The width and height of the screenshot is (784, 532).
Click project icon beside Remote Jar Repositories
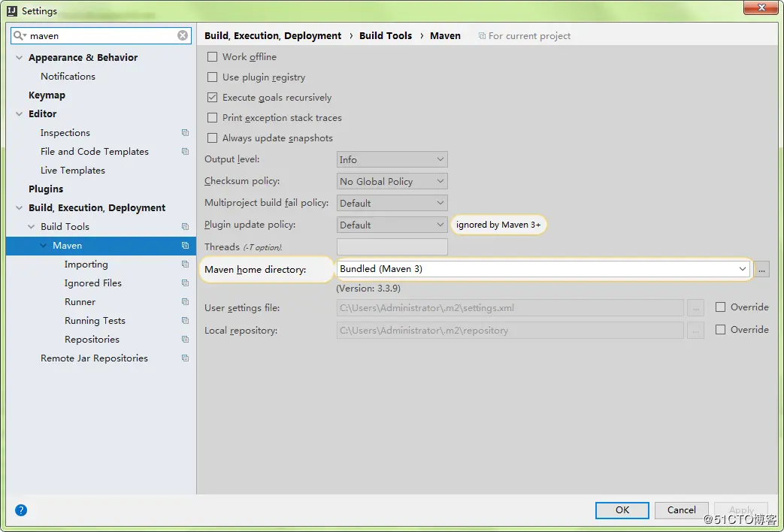click(x=186, y=358)
